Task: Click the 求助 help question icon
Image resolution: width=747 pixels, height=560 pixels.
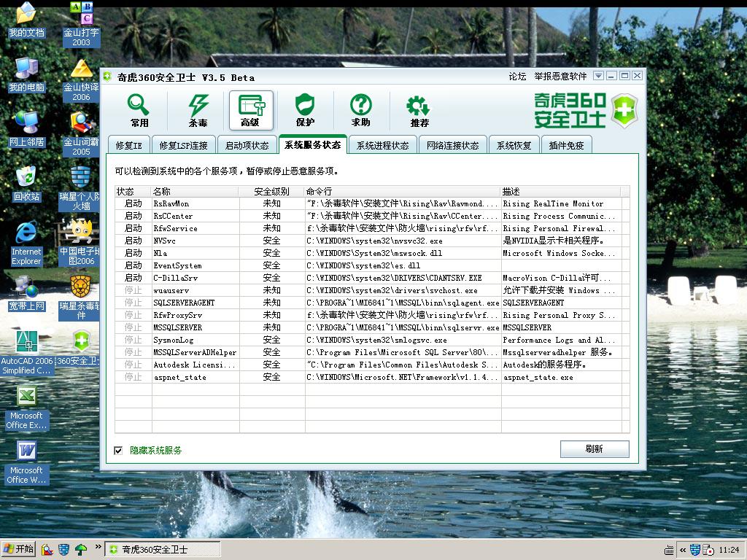Action: point(360,110)
